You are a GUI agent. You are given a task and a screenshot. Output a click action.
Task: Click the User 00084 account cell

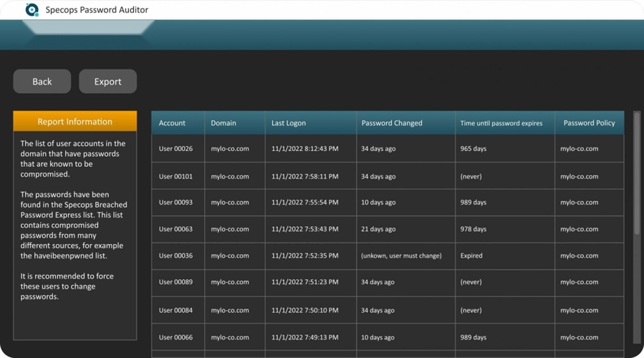(176, 310)
